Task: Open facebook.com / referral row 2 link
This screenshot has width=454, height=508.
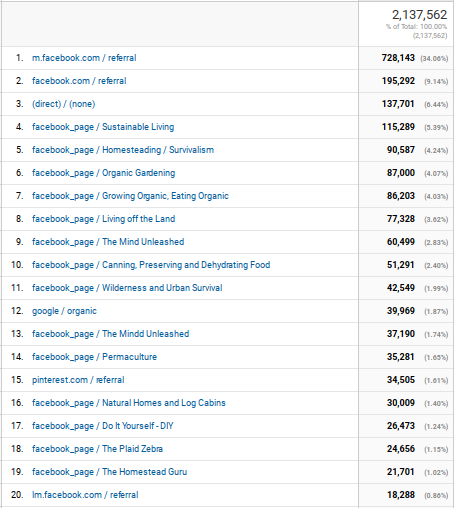Action: [x=79, y=81]
